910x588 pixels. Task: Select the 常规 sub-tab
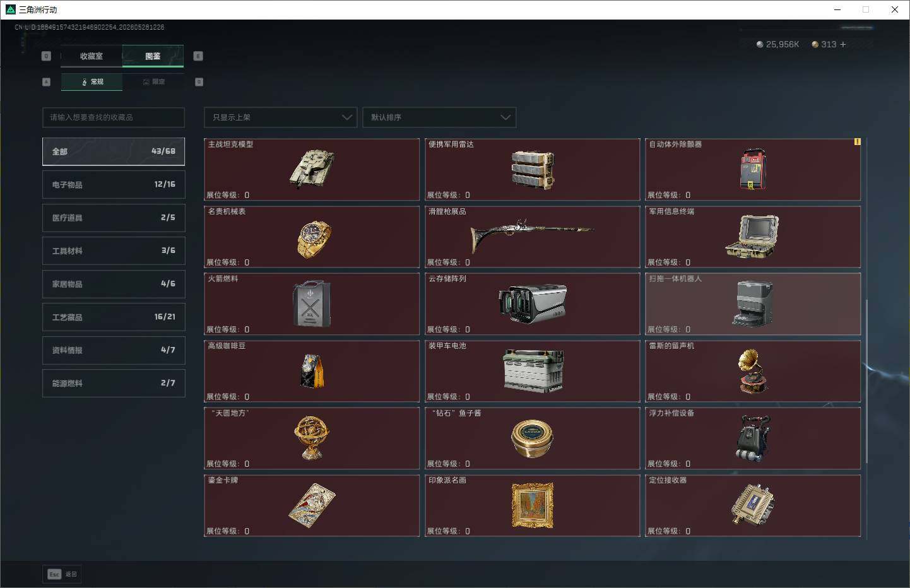point(92,82)
